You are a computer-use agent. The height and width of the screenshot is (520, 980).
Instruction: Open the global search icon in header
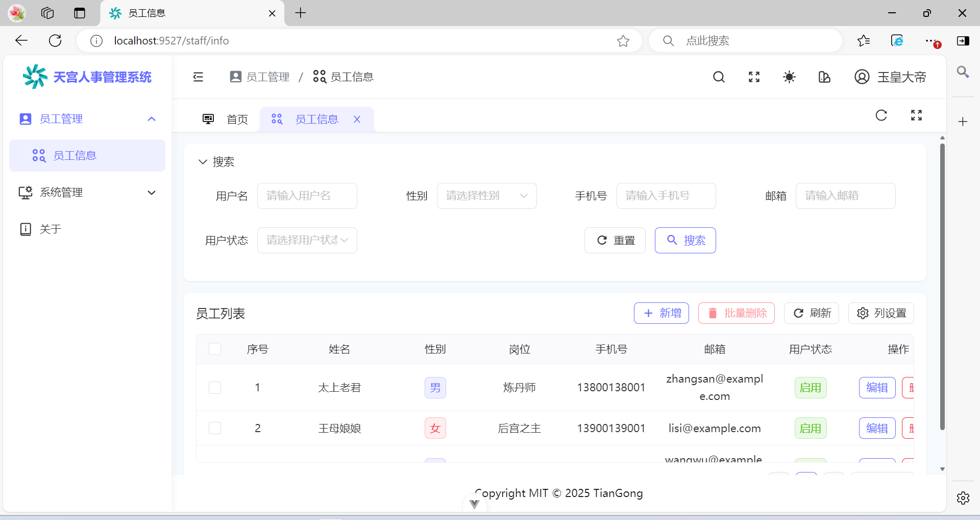point(719,77)
